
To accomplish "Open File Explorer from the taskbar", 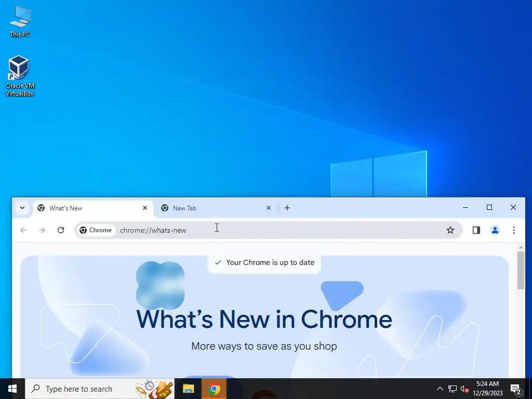I will [x=188, y=389].
